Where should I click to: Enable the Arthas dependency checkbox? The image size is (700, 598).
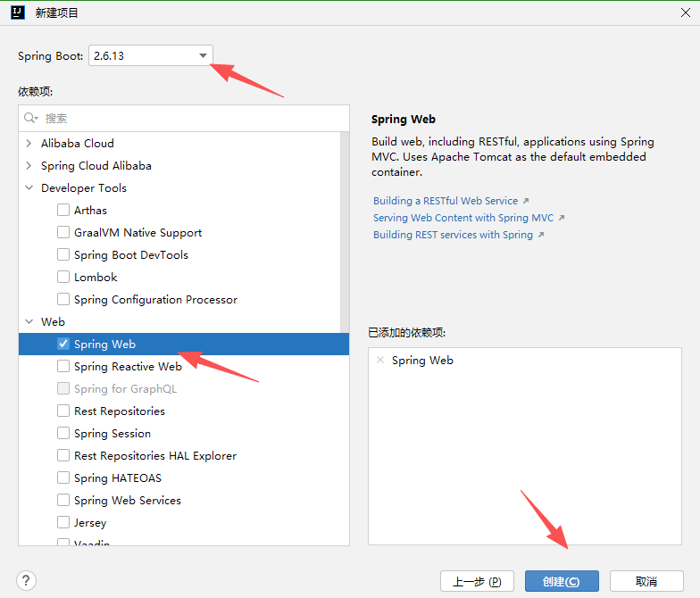tap(63, 210)
